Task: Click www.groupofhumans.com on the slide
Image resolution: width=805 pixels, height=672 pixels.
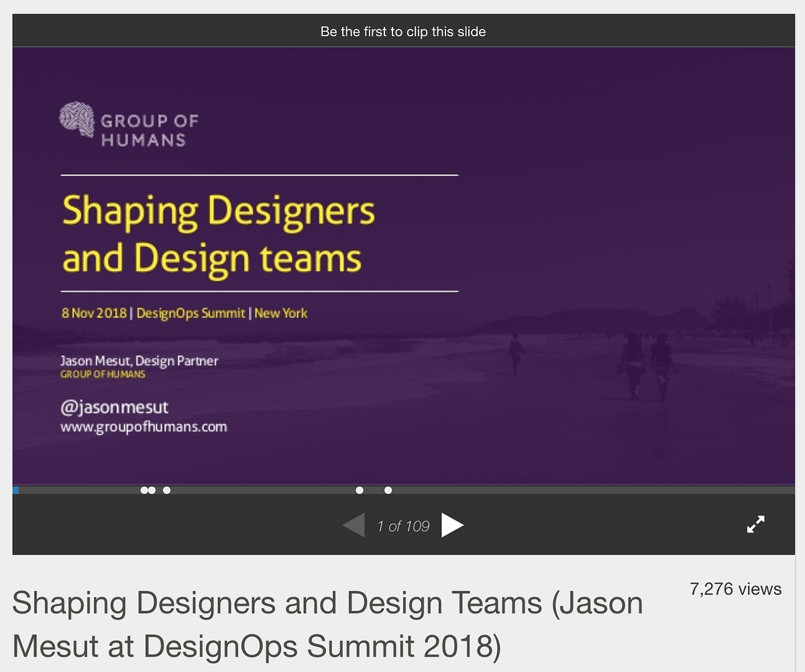Action: [146, 427]
